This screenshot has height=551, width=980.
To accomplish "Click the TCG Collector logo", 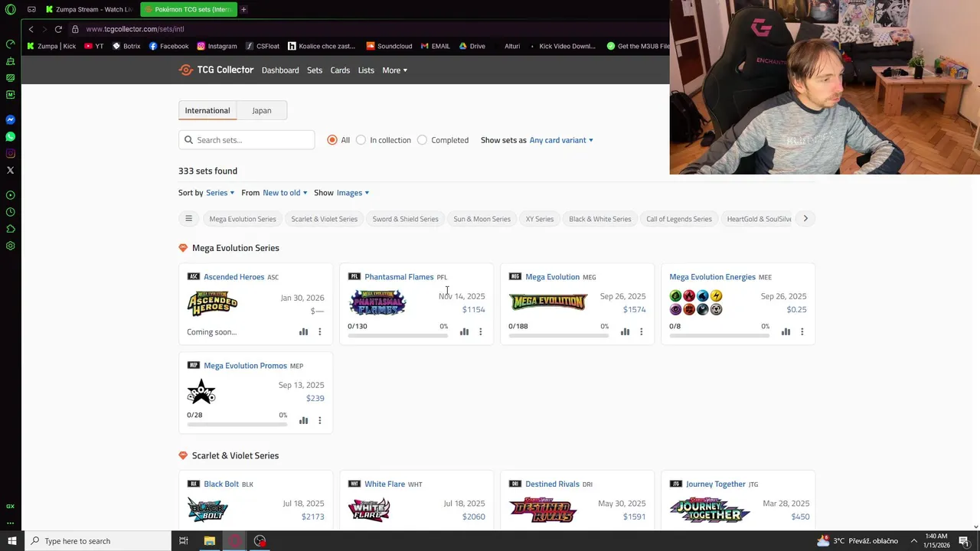I will coord(216,70).
